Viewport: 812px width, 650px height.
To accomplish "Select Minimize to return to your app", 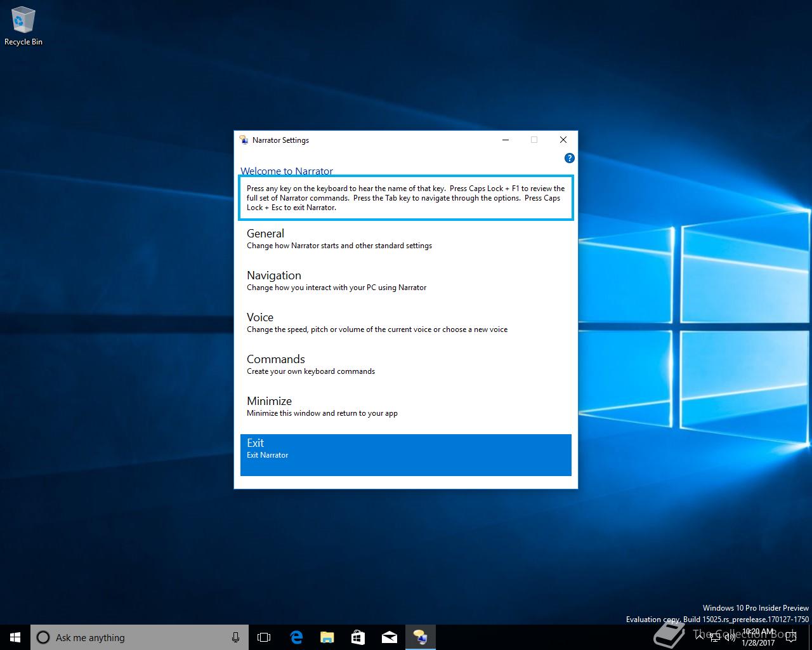I will click(x=406, y=413).
